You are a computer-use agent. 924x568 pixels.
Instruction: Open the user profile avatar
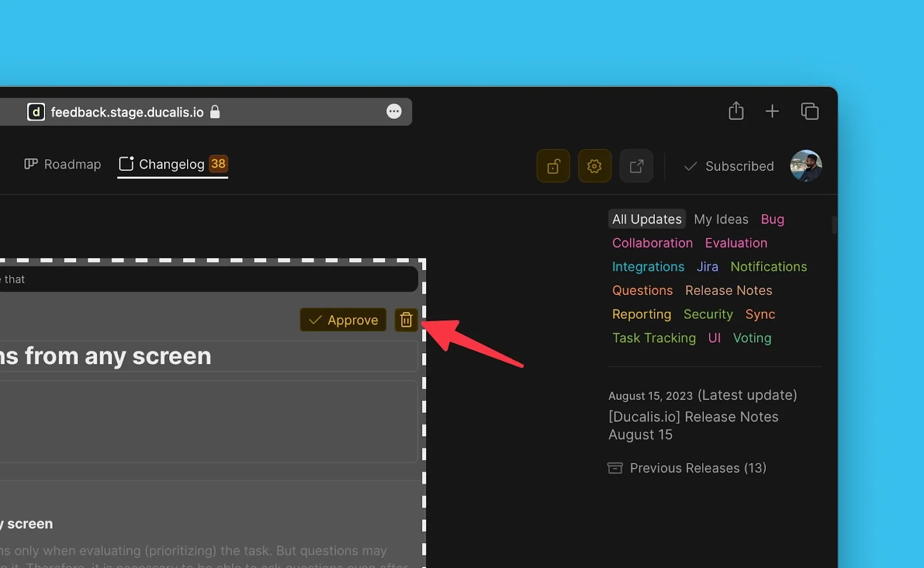806,166
